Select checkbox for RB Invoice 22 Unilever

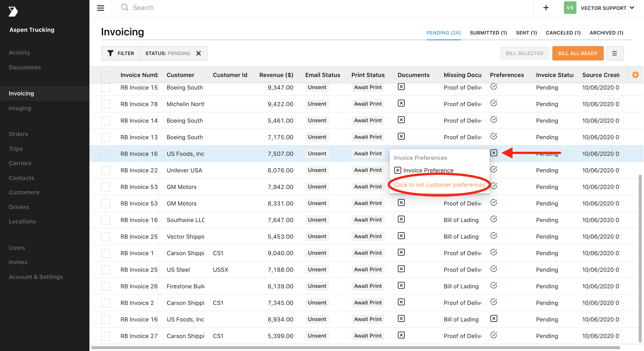[106, 171]
